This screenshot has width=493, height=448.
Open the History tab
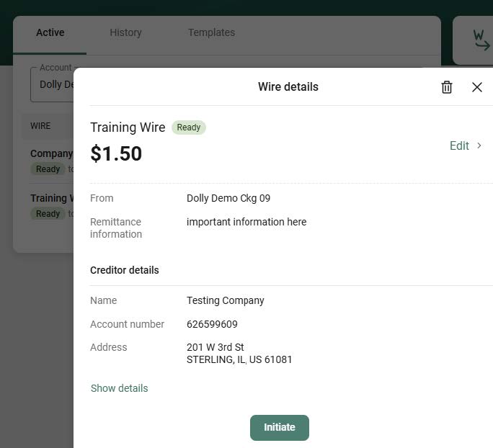(125, 32)
